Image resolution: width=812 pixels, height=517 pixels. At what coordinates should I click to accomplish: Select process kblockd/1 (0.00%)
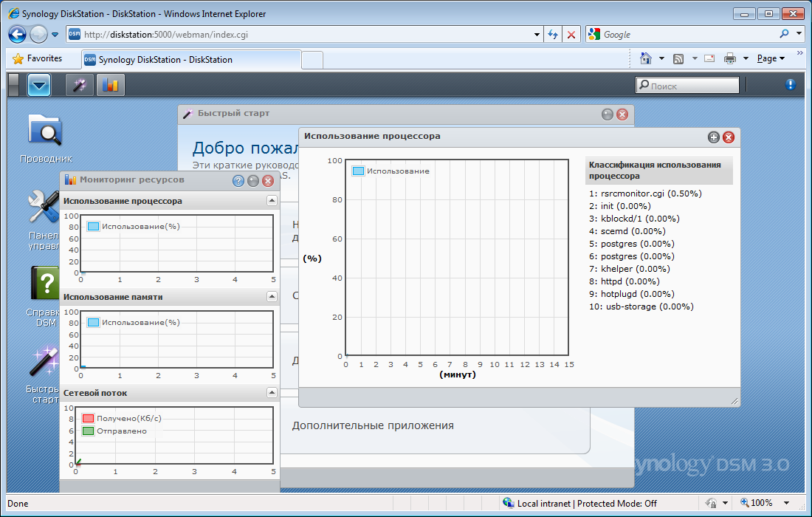pyautogui.click(x=634, y=219)
